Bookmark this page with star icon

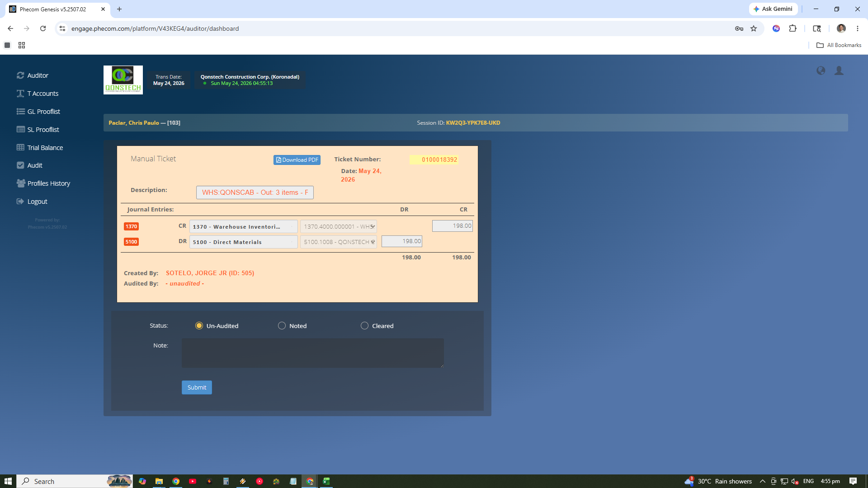754,28
